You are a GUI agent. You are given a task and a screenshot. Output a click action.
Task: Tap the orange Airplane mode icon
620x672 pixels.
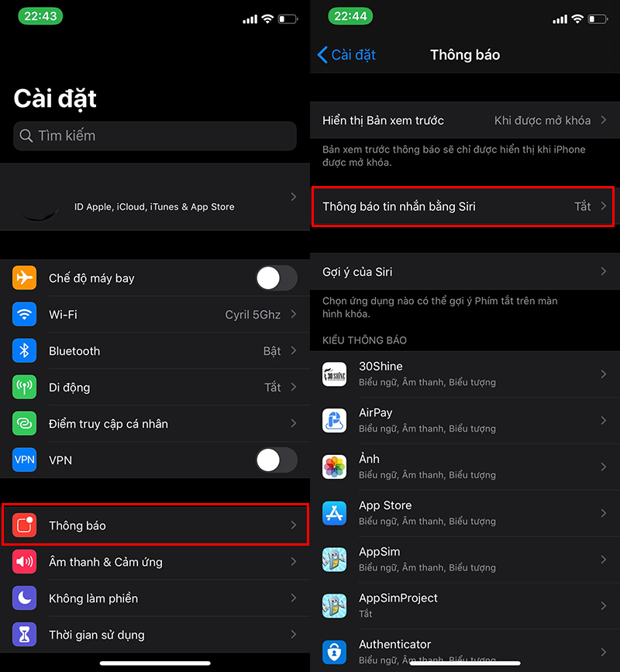[25, 277]
